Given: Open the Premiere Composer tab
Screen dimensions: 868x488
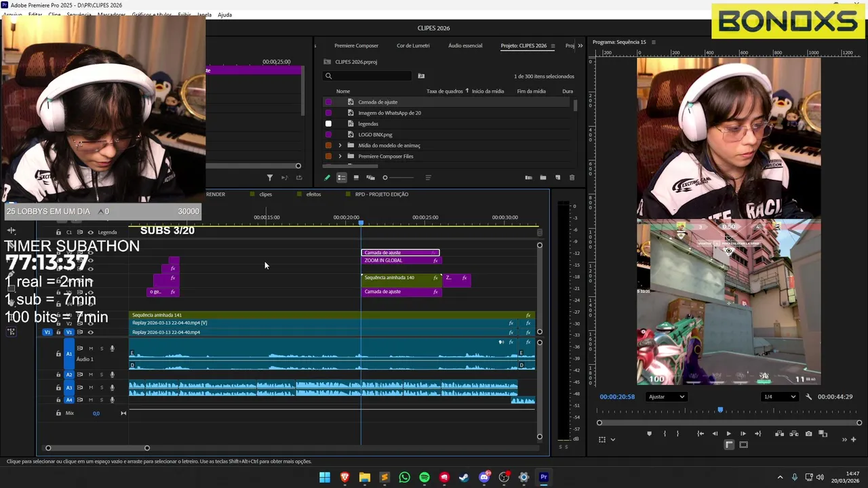Looking at the screenshot, I should click(x=356, y=45).
